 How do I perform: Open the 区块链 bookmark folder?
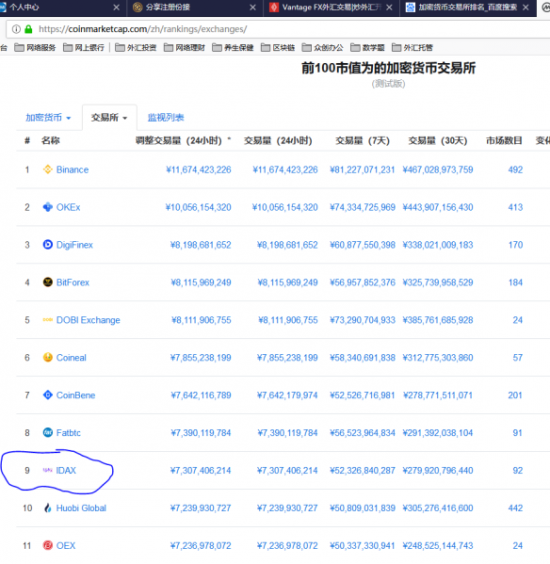click(278, 47)
